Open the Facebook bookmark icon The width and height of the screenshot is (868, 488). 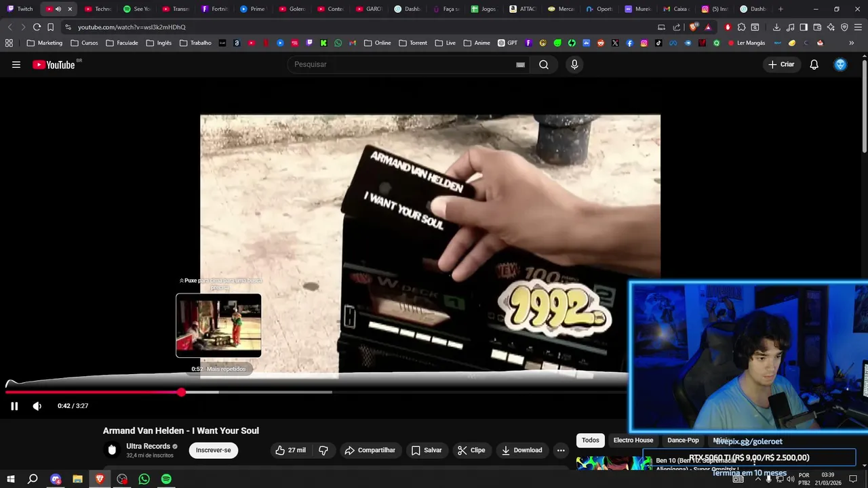tap(630, 43)
